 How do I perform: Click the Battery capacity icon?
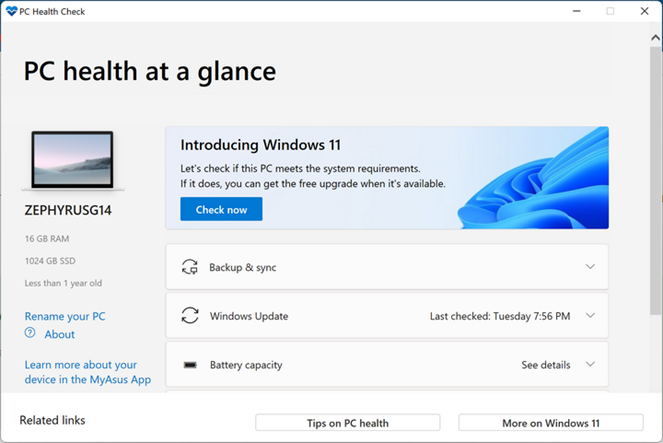tap(190, 365)
